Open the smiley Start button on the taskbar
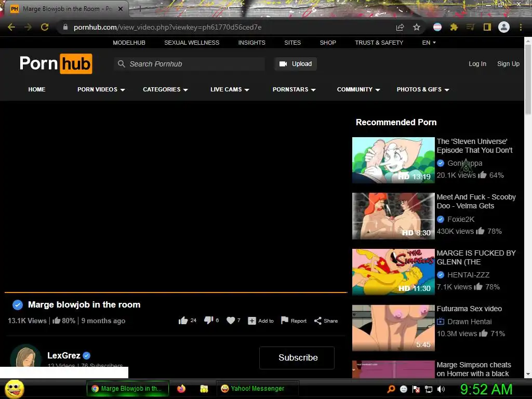Screen dimensions: 532x399 [x=15, y=389]
